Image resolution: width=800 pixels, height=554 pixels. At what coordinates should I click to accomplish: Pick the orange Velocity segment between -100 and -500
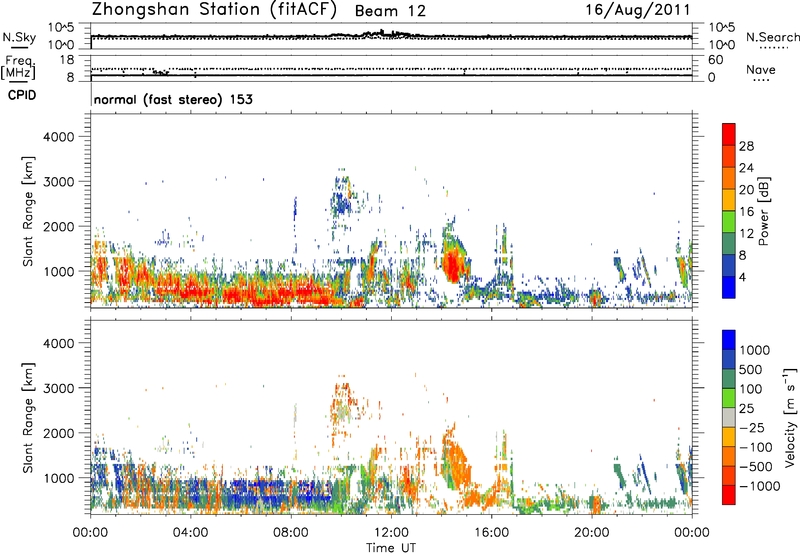[x=729, y=456]
